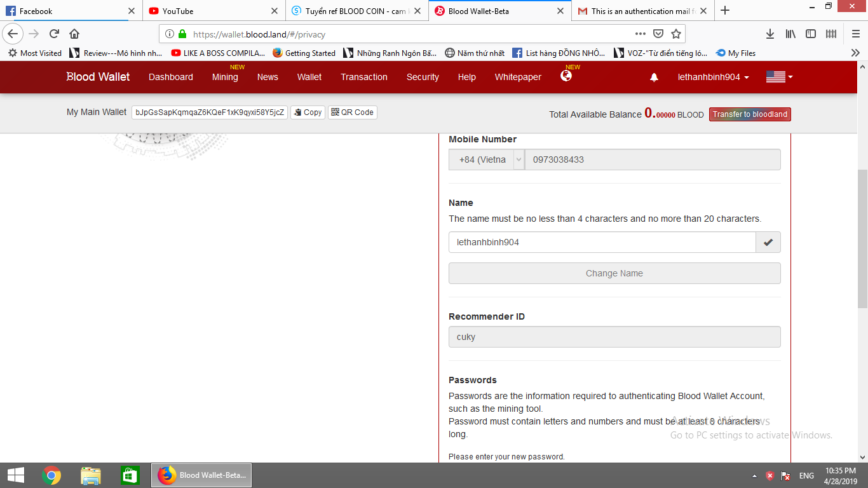868x488 pixels.
Task: Open the News section
Action: (268, 77)
